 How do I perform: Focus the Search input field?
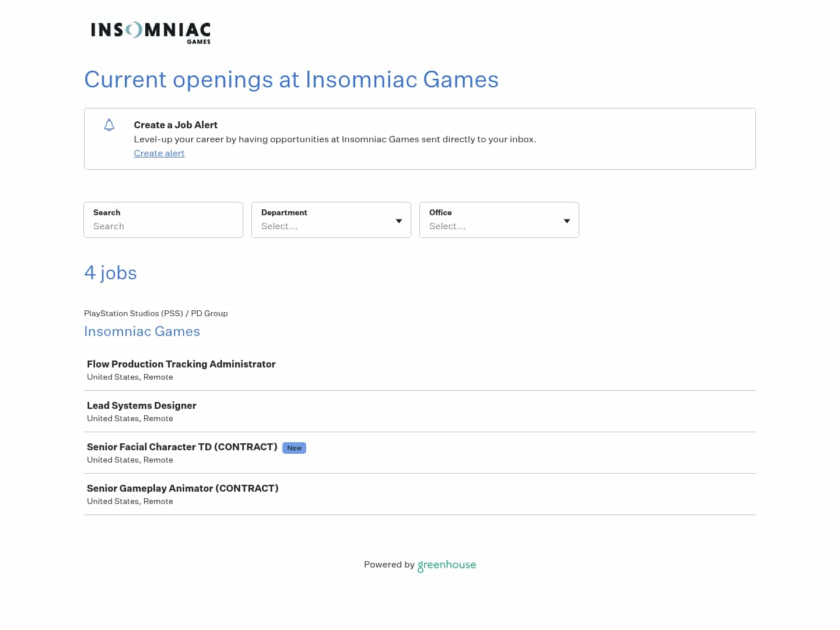tap(163, 220)
